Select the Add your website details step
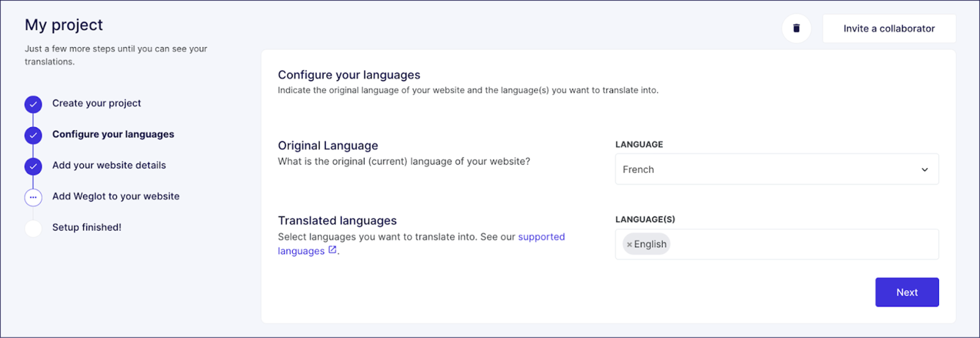Screen dimensions: 980x338 coord(109,165)
